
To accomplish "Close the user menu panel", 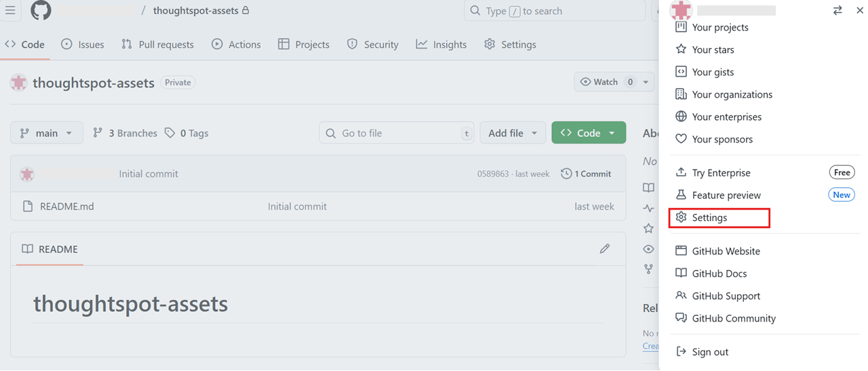I will pyautogui.click(x=859, y=10).
